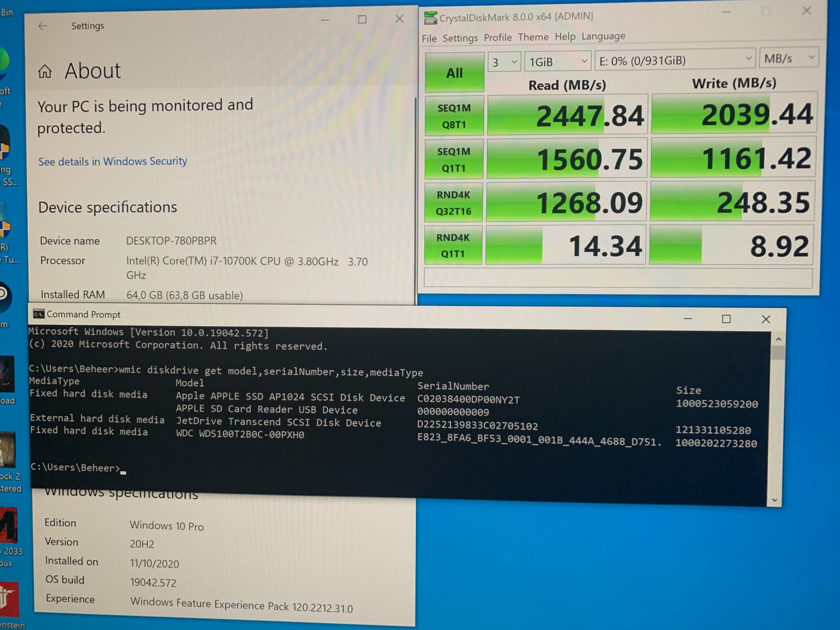This screenshot has width=840, height=630.
Task: Click the Command Prompt title bar icon
Action: tap(39, 314)
